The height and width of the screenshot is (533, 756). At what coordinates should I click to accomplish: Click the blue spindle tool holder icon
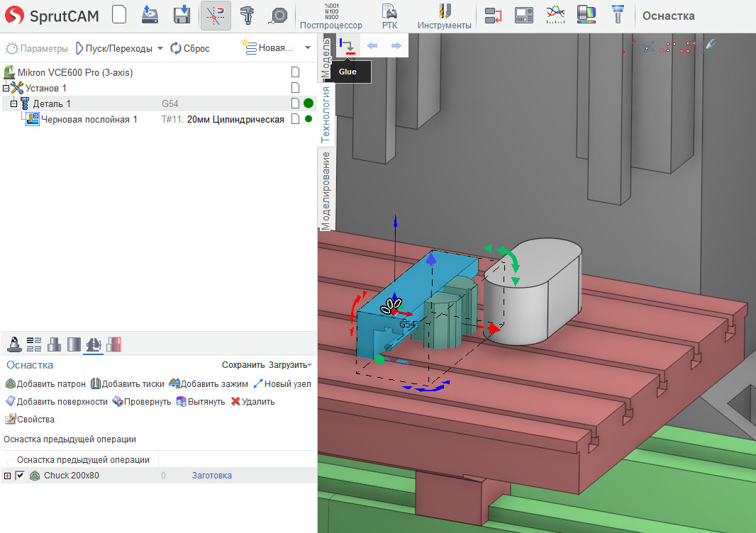pos(618,14)
